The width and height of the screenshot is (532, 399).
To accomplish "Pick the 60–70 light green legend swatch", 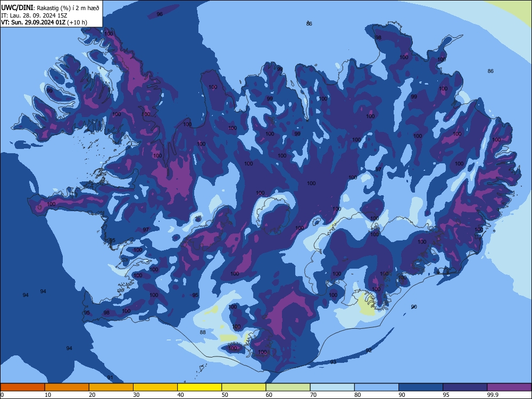I will 288,387.
